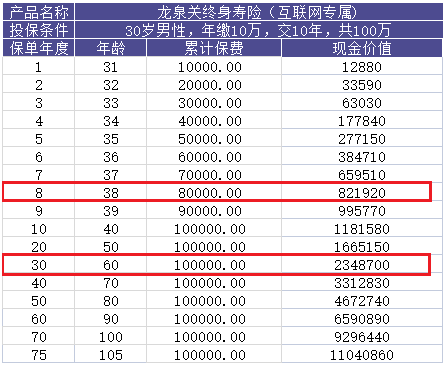This screenshot has width=445, height=365.
Task: Click cash value cell 384710
Action: coord(362,157)
